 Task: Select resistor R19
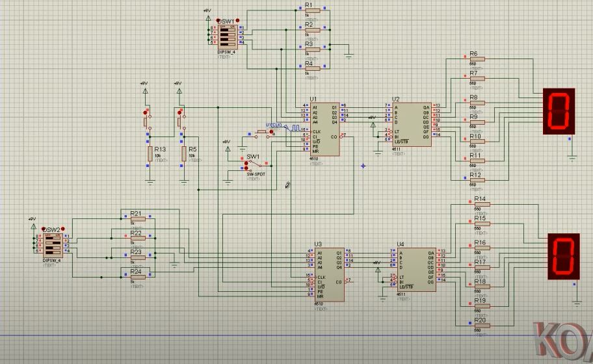click(x=482, y=306)
